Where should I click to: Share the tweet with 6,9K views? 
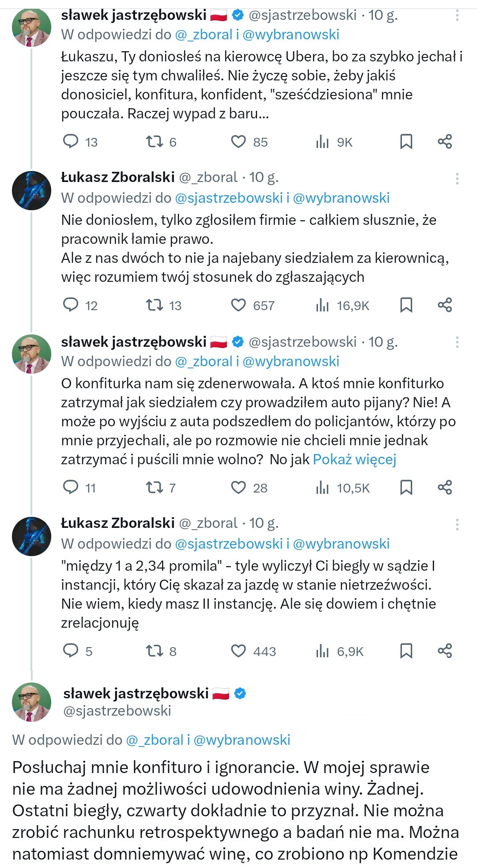pyautogui.click(x=445, y=651)
